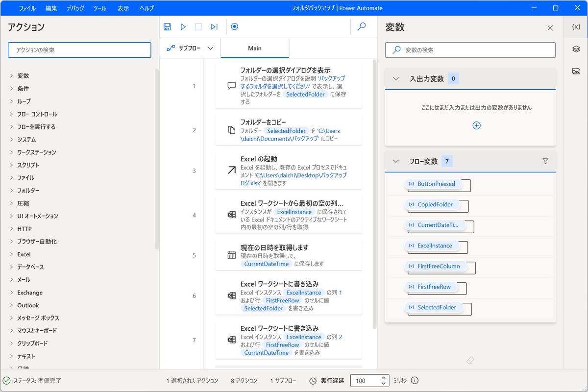The height and width of the screenshot is (392, 588).
Task: Click the アクションの検索 search field
Action: (79, 50)
